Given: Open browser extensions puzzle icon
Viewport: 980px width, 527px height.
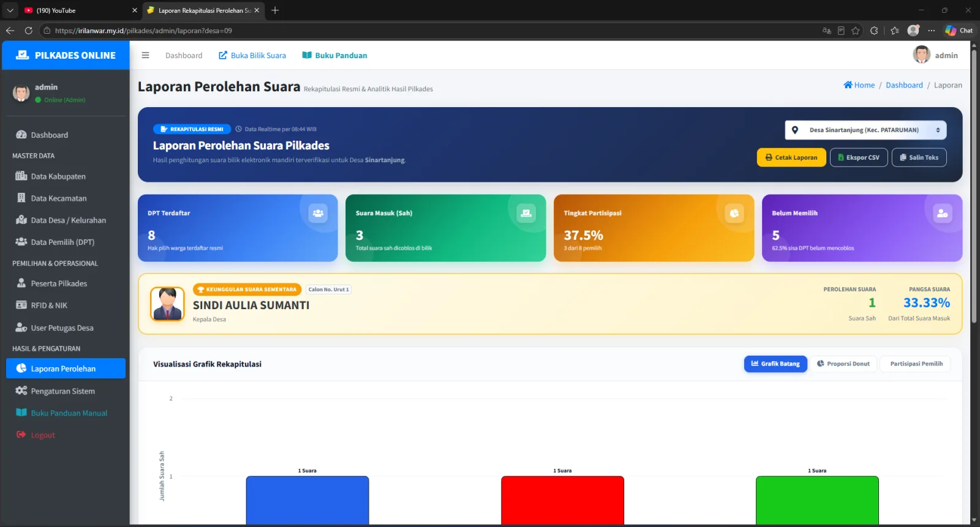Looking at the screenshot, I should 874,31.
